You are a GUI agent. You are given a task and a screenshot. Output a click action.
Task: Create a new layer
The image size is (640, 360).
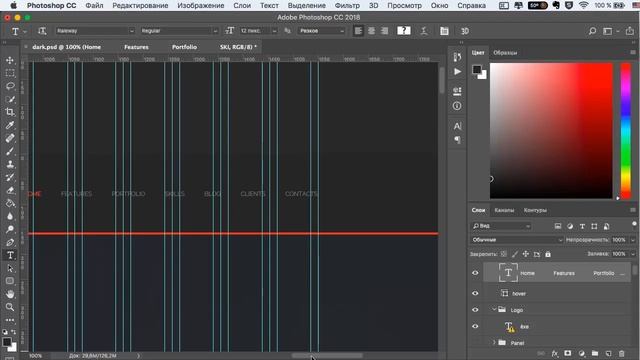(x=608, y=353)
